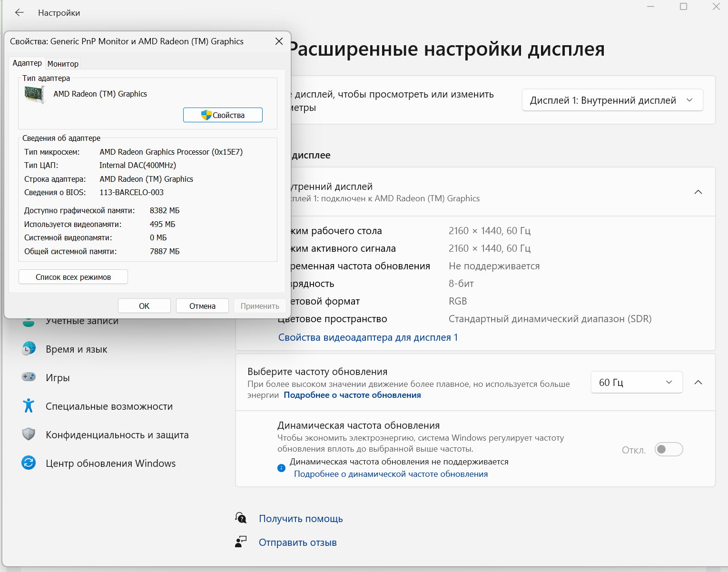Click the Privacy and security shield icon
This screenshot has width=728, height=572.
[29, 434]
